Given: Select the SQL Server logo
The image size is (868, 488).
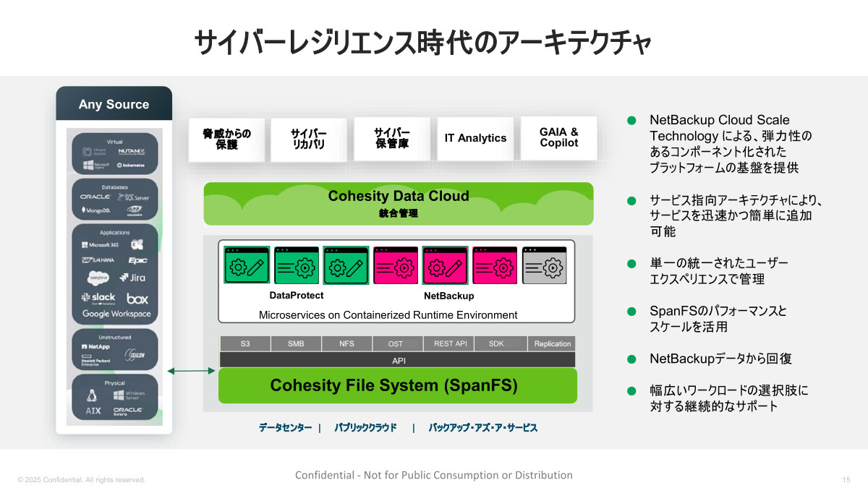Looking at the screenshot, I should pyautogui.click(x=133, y=197).
